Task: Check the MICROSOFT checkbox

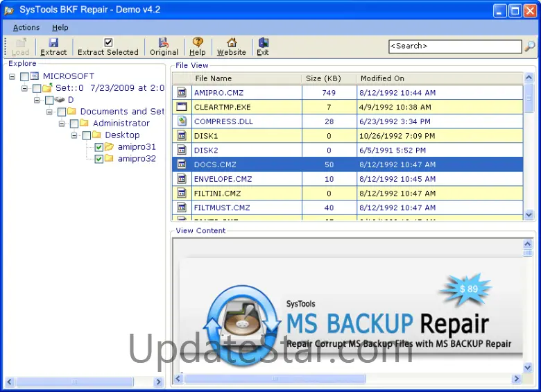Action: click(24, 76)
